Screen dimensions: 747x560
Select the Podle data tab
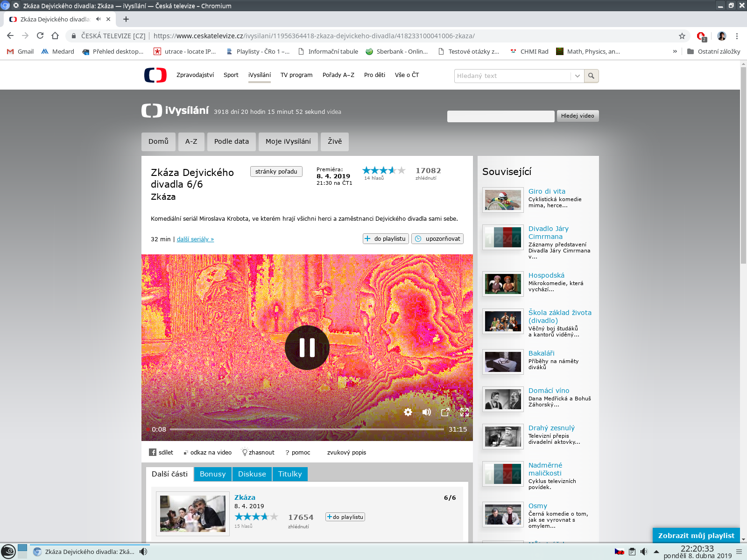pyautogui.click(x=232, y=141)
